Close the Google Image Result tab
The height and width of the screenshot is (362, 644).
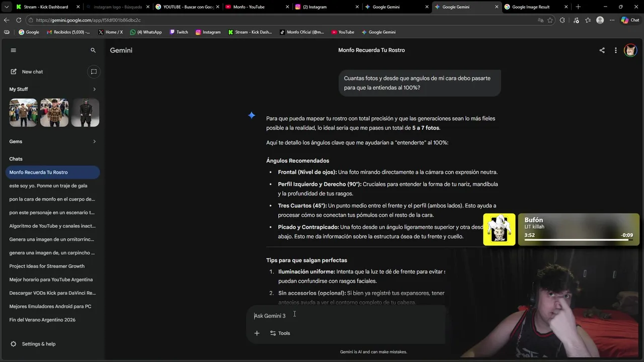coord(566,7)
